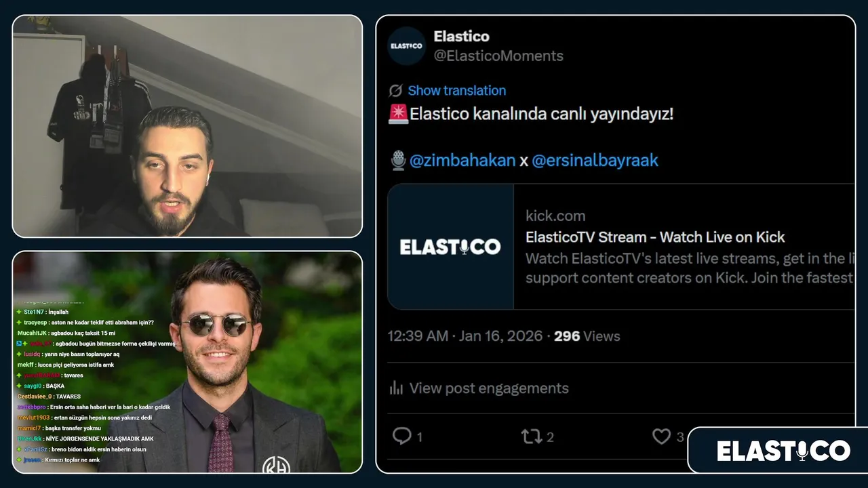Click the red siren emoji in tweet

click(x=398, y=114)
